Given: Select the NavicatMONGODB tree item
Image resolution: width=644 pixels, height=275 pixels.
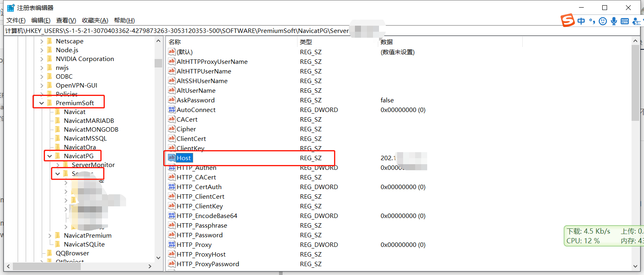Looking at the screenshot, I should coord(91,129).
